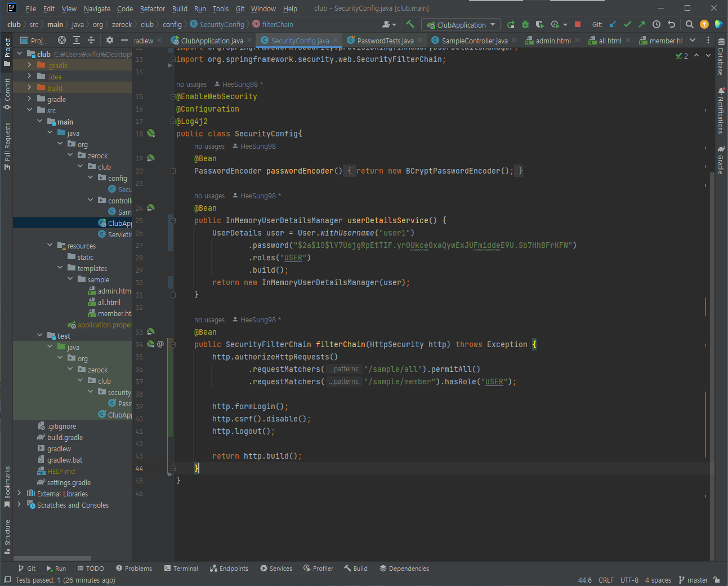Open editor tab options three-dot menu

708,40
